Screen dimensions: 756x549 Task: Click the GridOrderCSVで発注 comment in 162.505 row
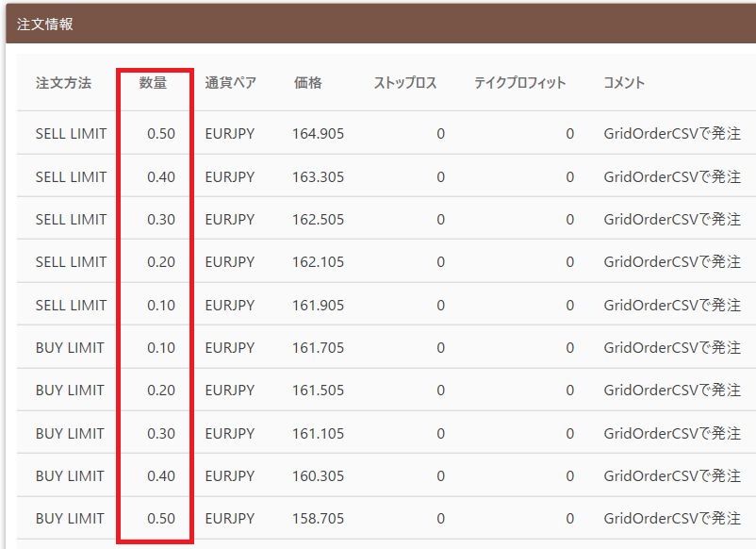pos(672,220)
